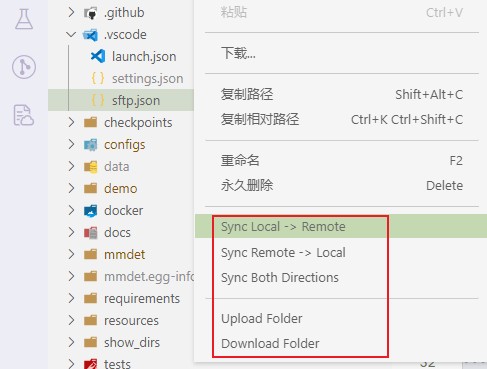Select the resources folder name
This screenshot has width=487, height=369.
pos(131,321)
